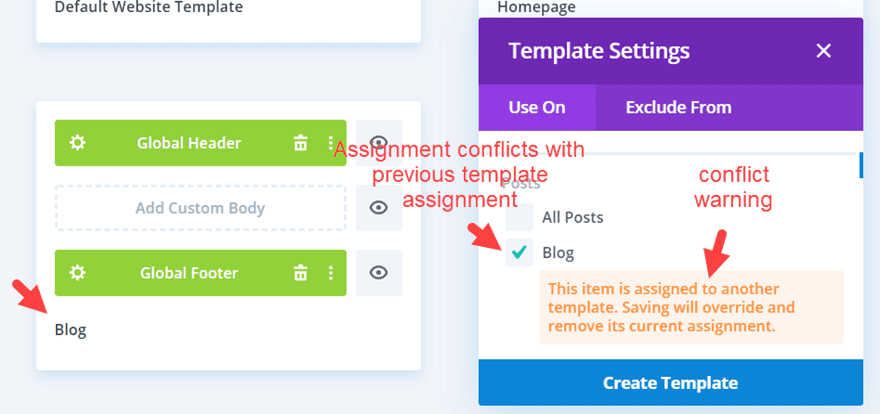Open Global Footer three-dot options menu
Screen dimensions: 880x414
330,272
